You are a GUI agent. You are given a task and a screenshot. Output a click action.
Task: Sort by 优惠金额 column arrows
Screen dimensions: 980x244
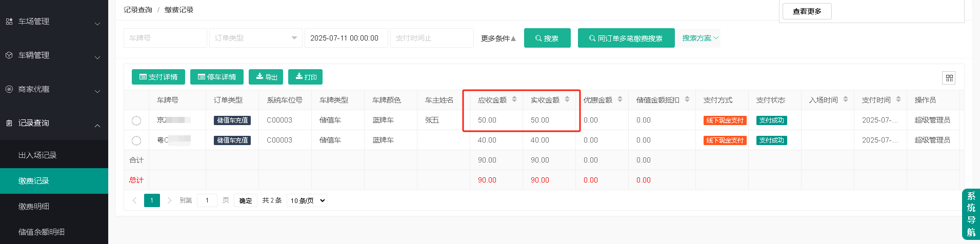(x=620, y=99)
